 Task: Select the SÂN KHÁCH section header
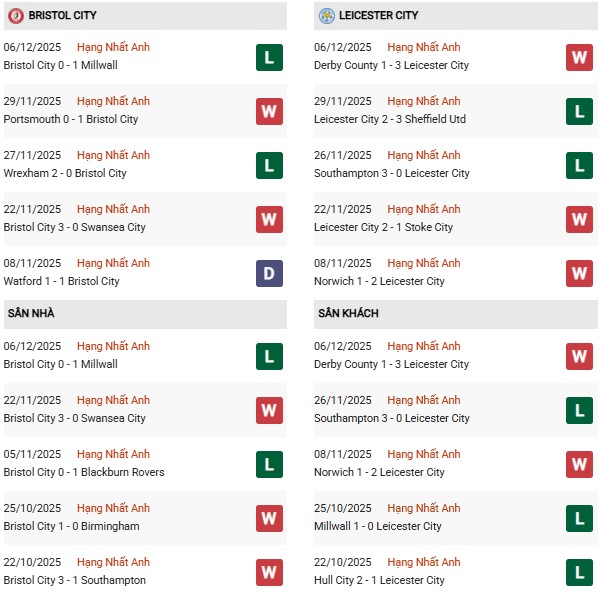coord(348,314)
